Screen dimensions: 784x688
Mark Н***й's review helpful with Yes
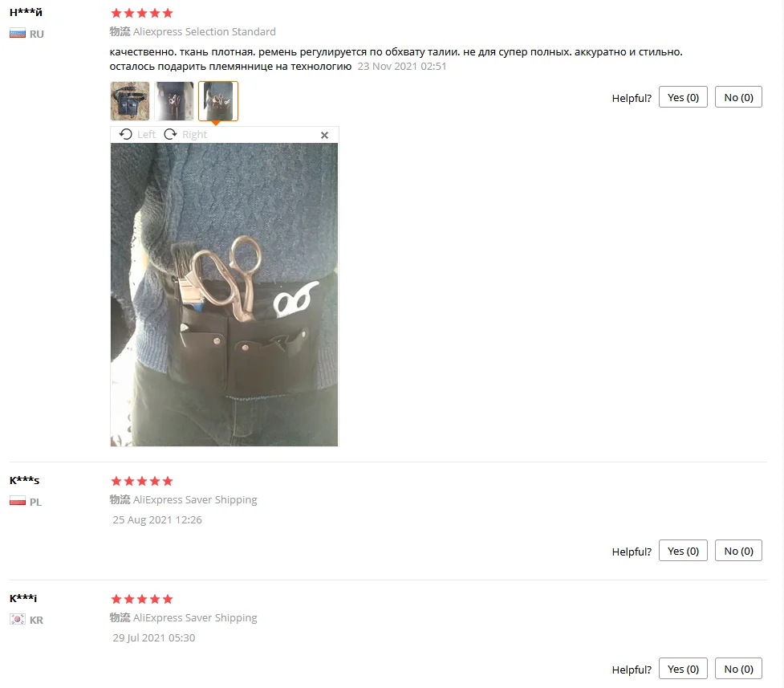click(683, 97)
